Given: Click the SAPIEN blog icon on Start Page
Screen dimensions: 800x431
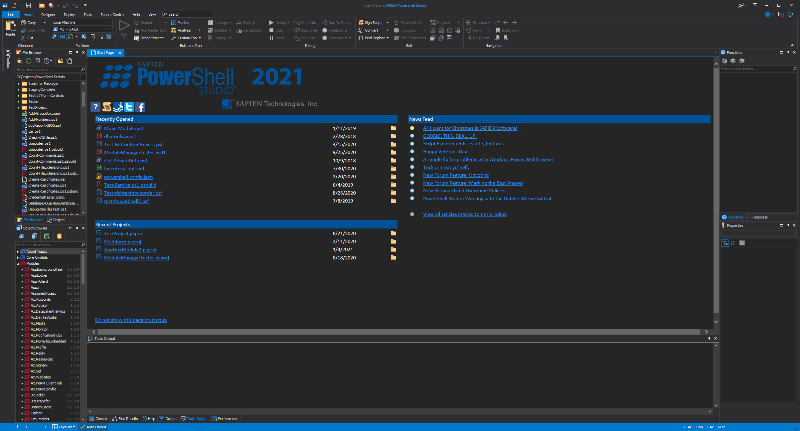Looking at the screenshot, I should [x=106, y=106].
